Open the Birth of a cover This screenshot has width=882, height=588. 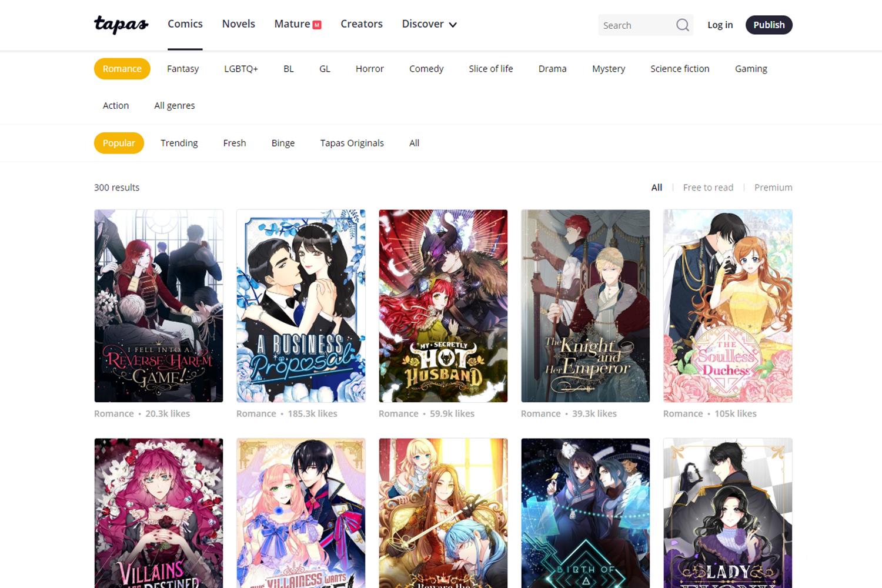(x=586, y=513)
